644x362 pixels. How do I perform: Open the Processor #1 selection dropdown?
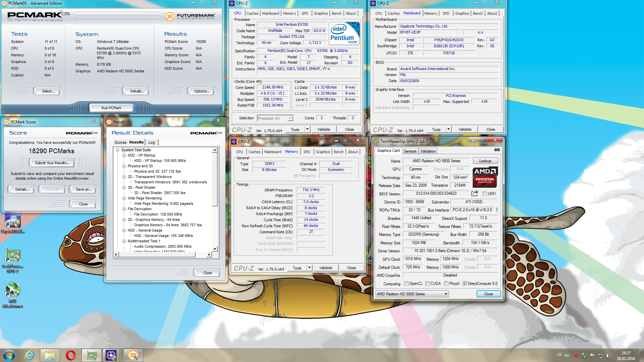coord(275,118)
